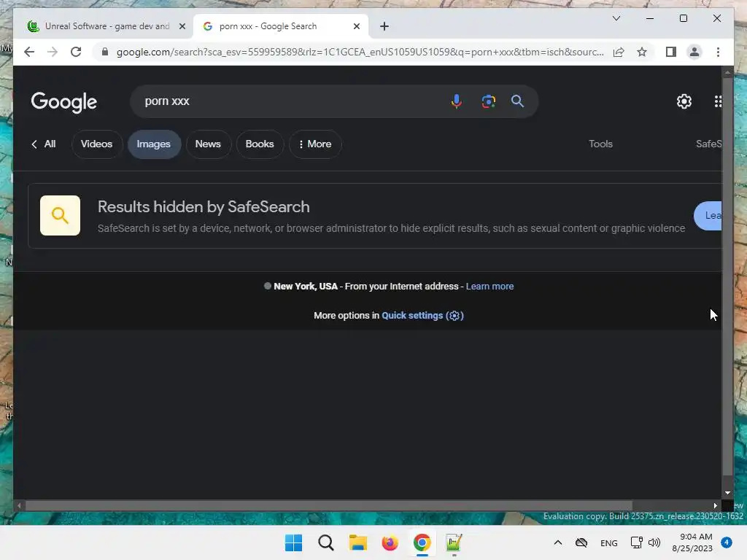The height and width of the screenshot is (560, 747).
Task: Open Chrome three-dot menu
Action: click(x=718, y=52)
